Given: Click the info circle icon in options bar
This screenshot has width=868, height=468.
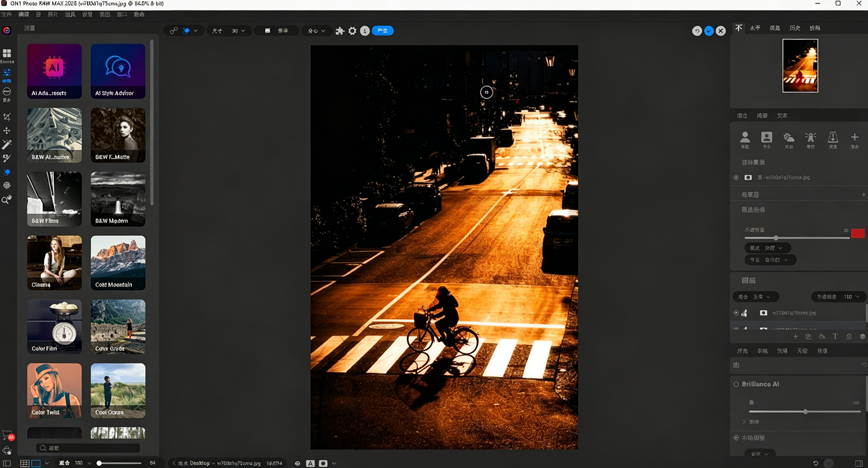Looking at the screenshot, I should tap(365, 31).
